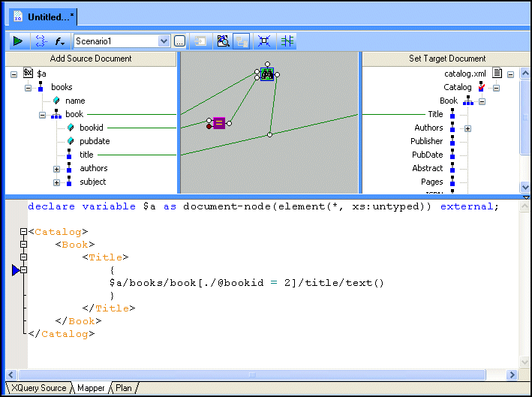Select the purple equals function block
This screenshot has height=397, width=532.
click(x=218, y=123)
